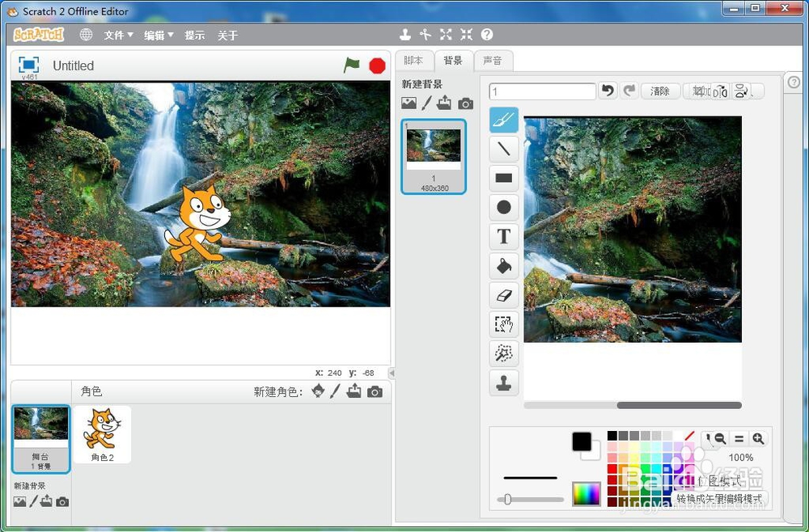The height and width of the screenshot is (532, 809).
Task: Select the Eraser tool
Action: 503,295
